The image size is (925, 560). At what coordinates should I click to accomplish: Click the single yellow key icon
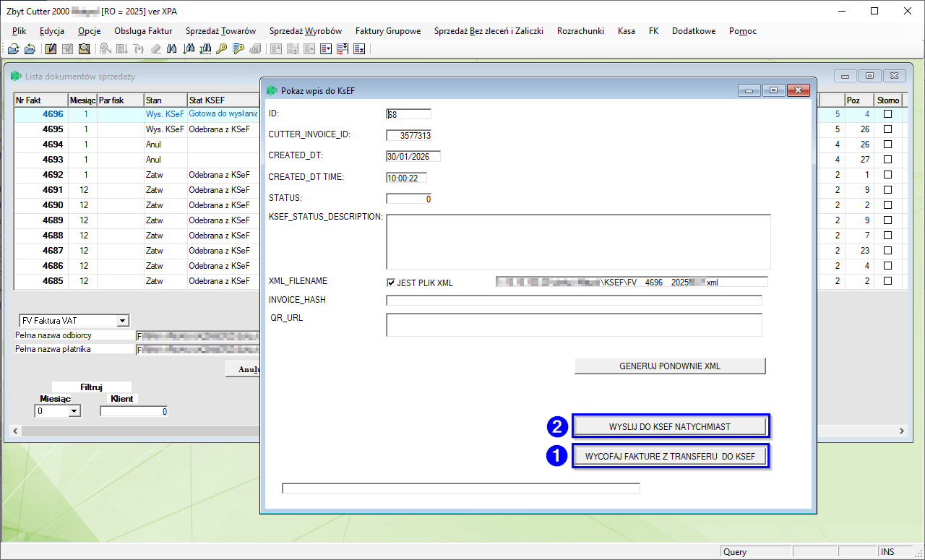(x=222, y=49)
